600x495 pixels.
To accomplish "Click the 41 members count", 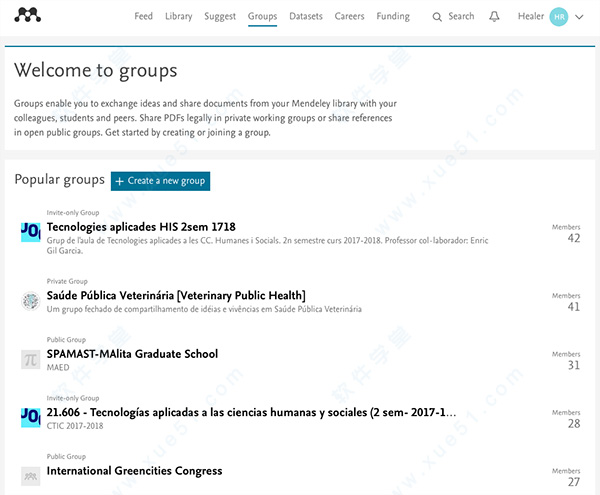I will (574, 307).
